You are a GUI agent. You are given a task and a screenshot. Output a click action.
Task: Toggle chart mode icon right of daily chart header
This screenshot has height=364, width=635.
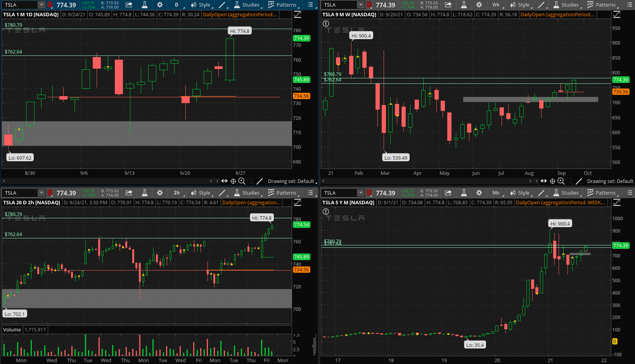(x=297, y=14)
